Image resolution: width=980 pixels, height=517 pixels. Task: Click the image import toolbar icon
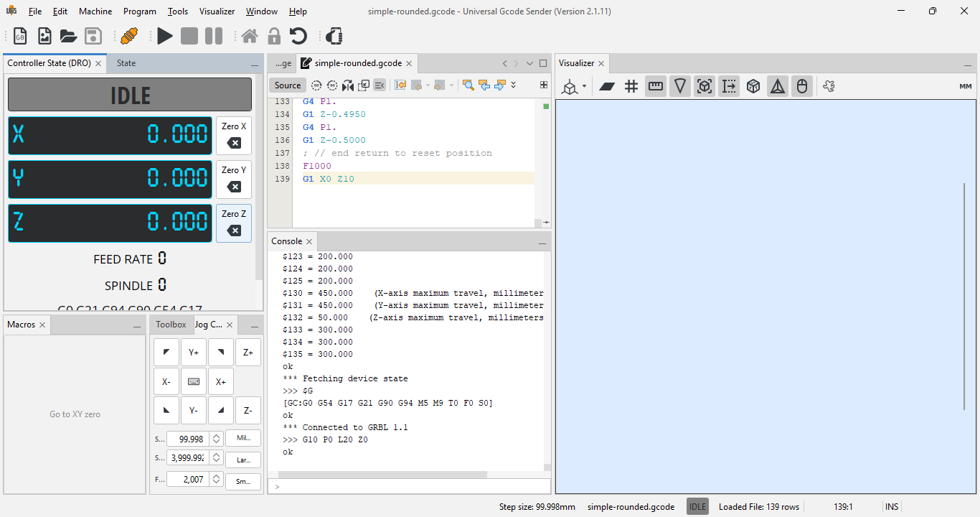tap(44, 36)
